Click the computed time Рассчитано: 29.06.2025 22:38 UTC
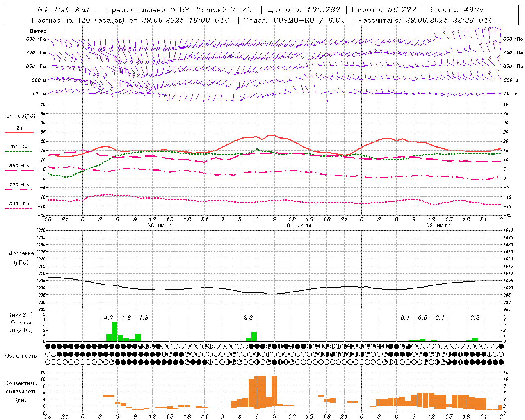Screen dimensions: 525x420 [x=426, y=20]
